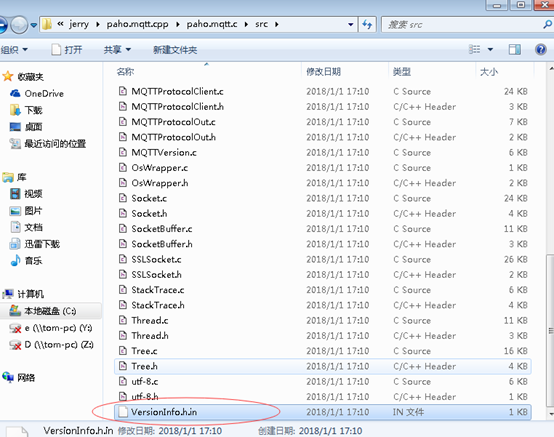Click the OsWrapper.h file icon
Image resolution: width=554 pixels, height=437 pixels.
tap(123, 183)
